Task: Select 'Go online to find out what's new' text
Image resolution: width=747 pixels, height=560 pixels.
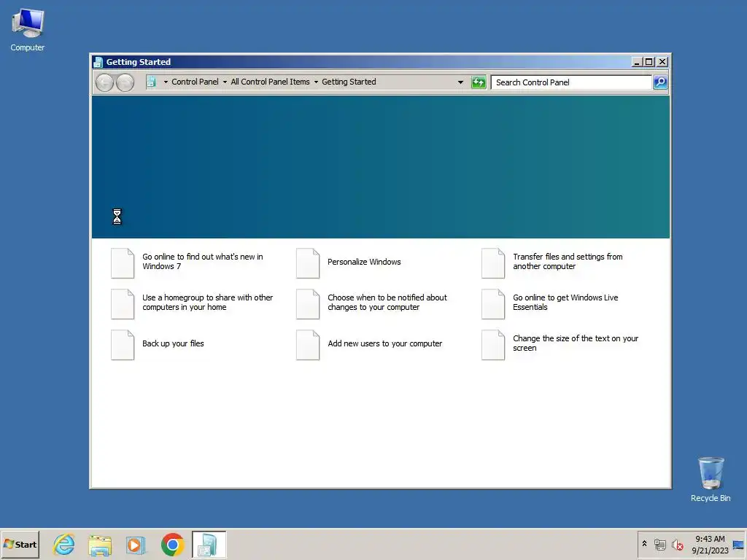Action: point(203,262)
